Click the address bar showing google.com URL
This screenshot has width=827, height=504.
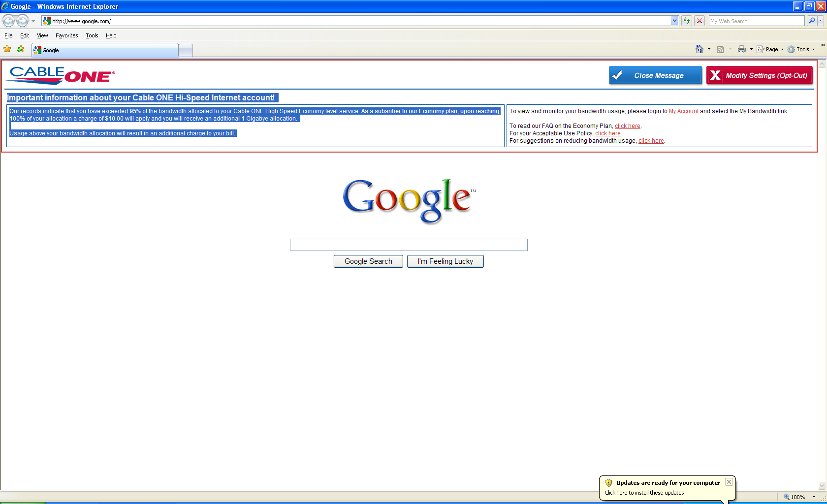pyautogui.click(x=356, y=21)
